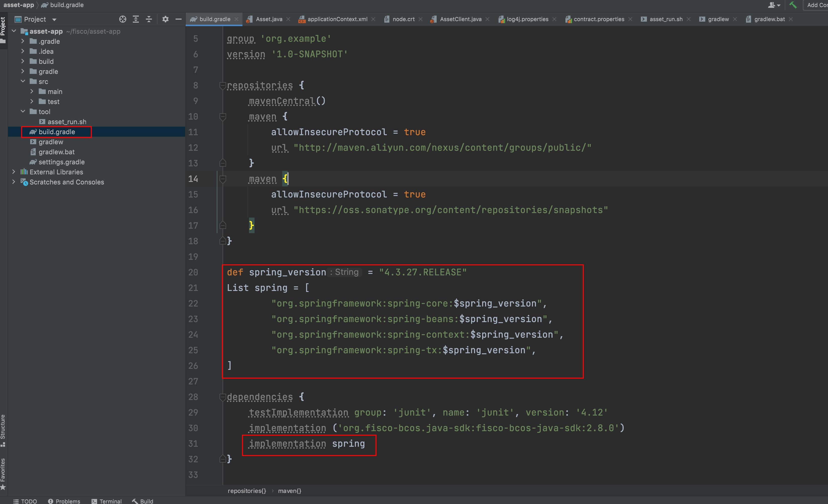
Task: Close the Asset.java tab
Action: click(x=288, y=19)
